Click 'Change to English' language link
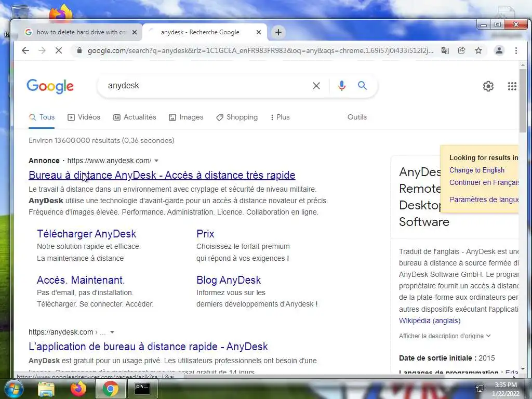The height and width of the screenshot is (399, 532). [x=477, y=170]
